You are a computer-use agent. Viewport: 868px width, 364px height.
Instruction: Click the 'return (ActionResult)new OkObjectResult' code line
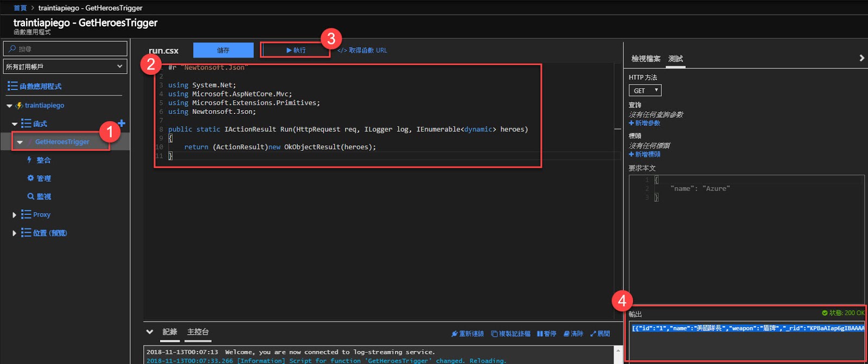click(280, 146)
